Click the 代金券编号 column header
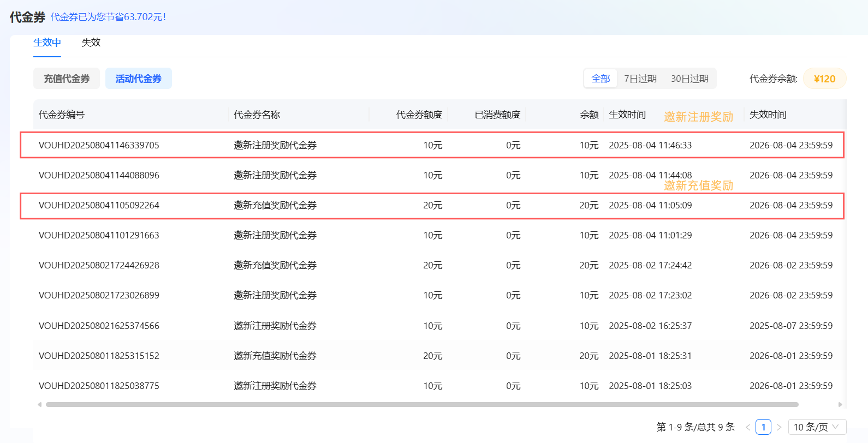This screenshot has height=443, width=868. click(62, 115)
